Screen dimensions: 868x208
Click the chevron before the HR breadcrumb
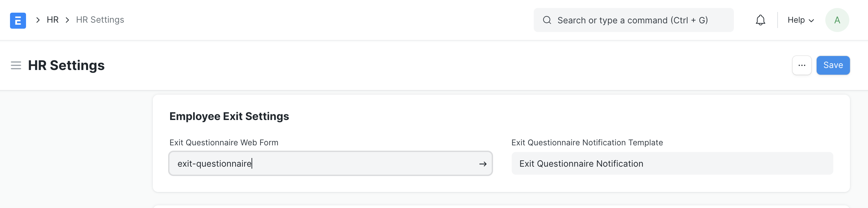(x=38, y=20)
